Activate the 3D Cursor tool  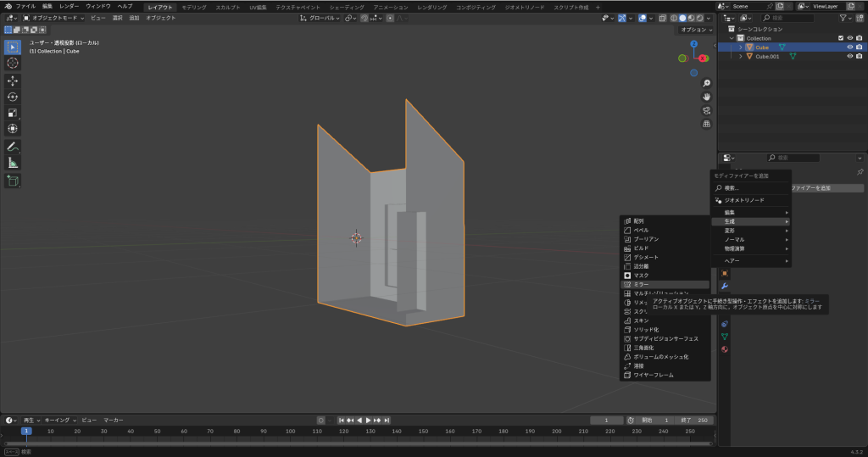(x=13, y=63)
